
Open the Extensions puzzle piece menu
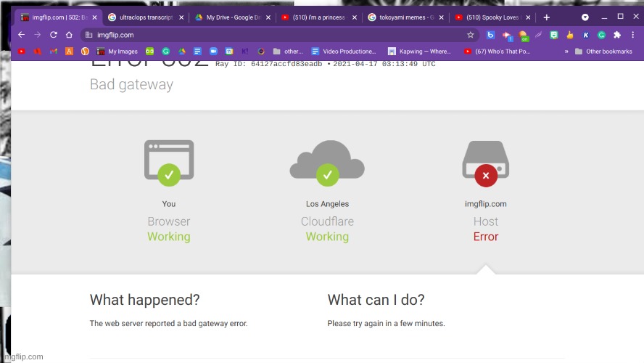617,34
